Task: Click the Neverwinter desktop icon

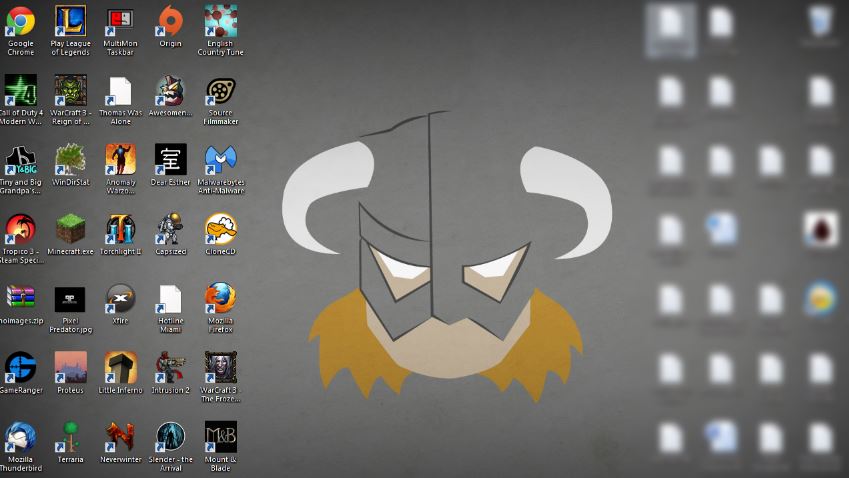Action: (x=120, y=437)
